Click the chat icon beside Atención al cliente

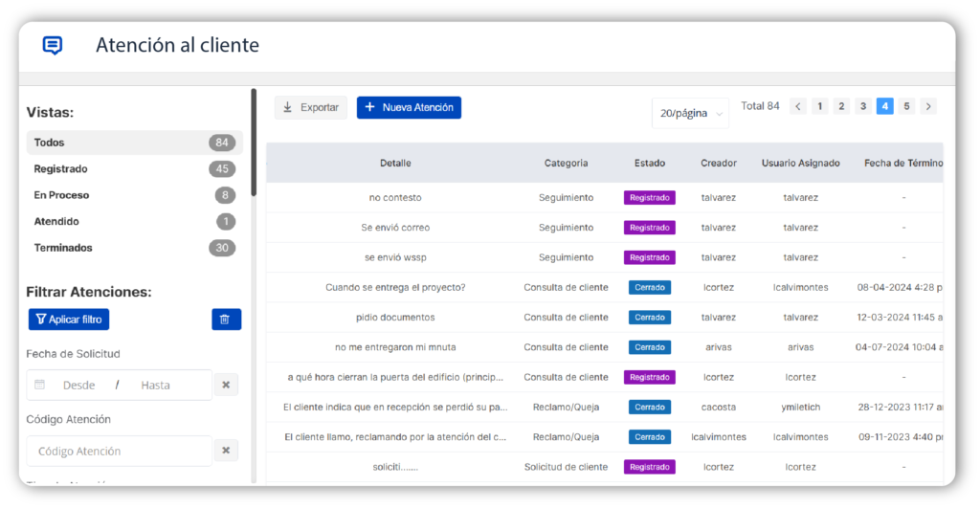53,45
